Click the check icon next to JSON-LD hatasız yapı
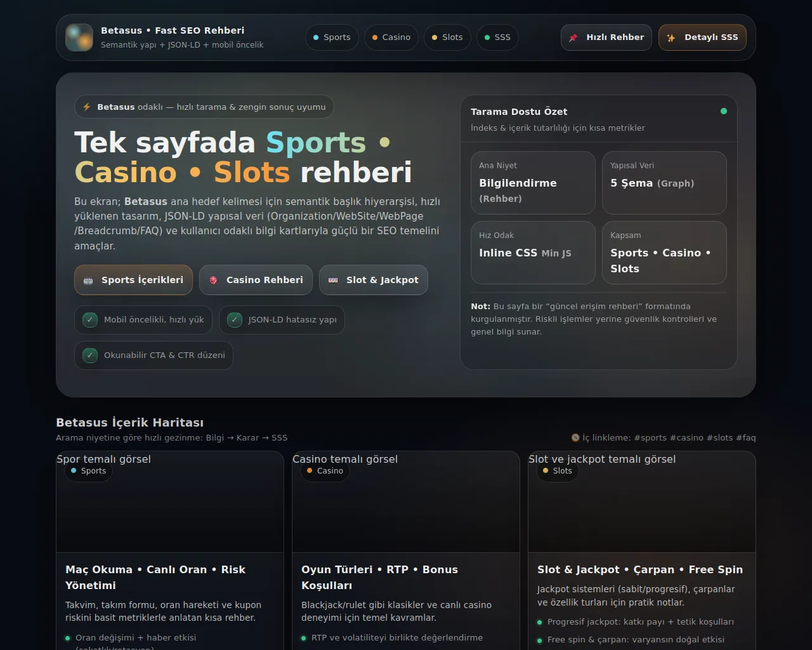The image size is (812, 650). [235, 320]
